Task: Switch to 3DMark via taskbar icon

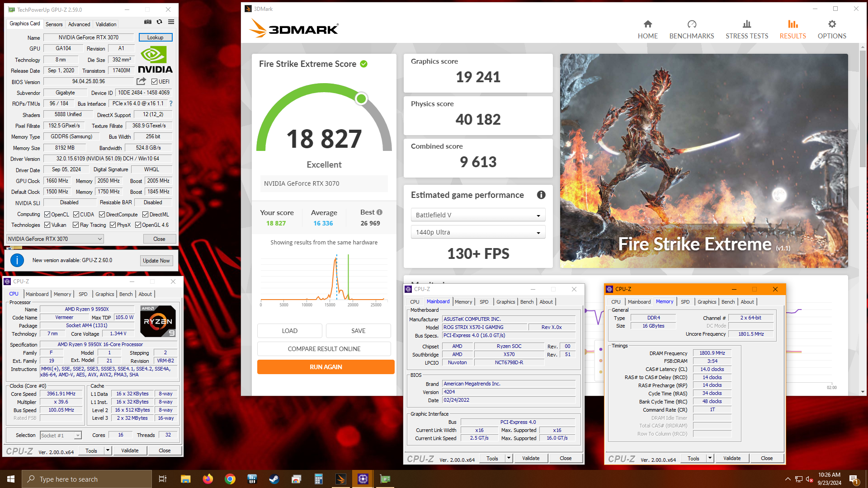Action: pos(341,479)
